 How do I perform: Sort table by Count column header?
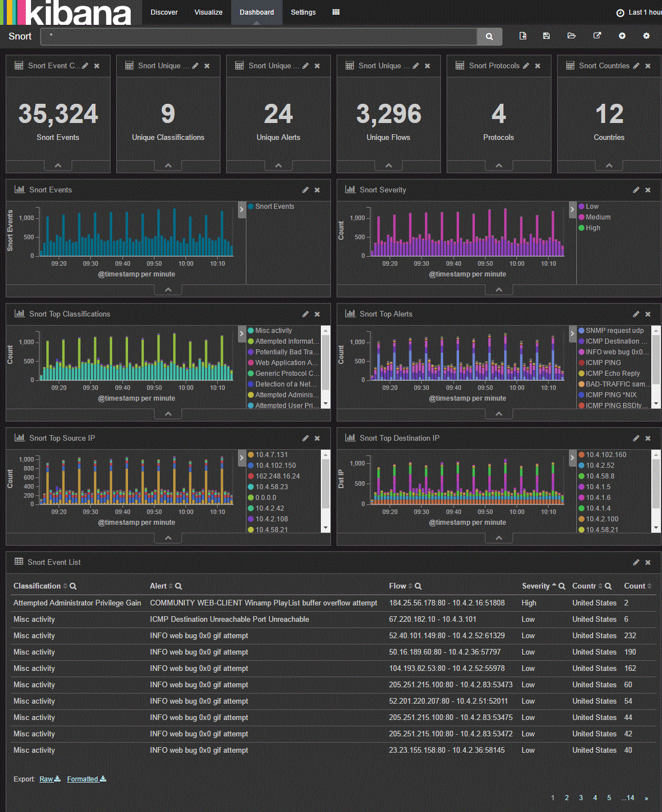(x=637, y=586)
